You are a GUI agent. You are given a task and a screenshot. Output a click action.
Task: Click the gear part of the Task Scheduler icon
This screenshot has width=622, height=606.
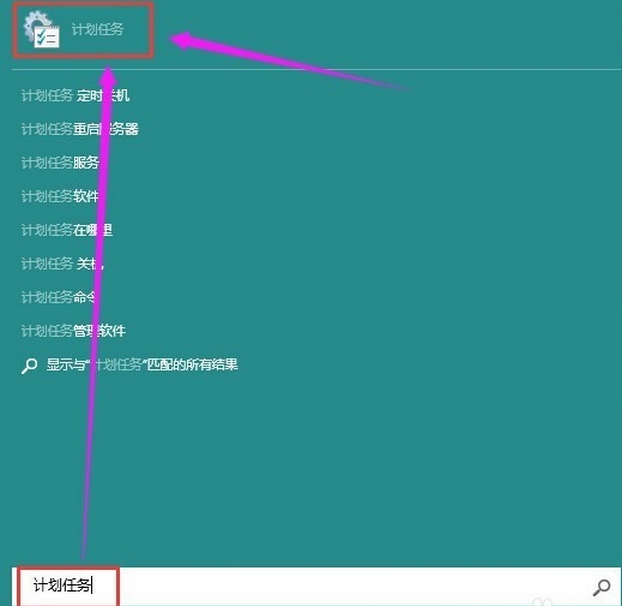pos(35,23)
